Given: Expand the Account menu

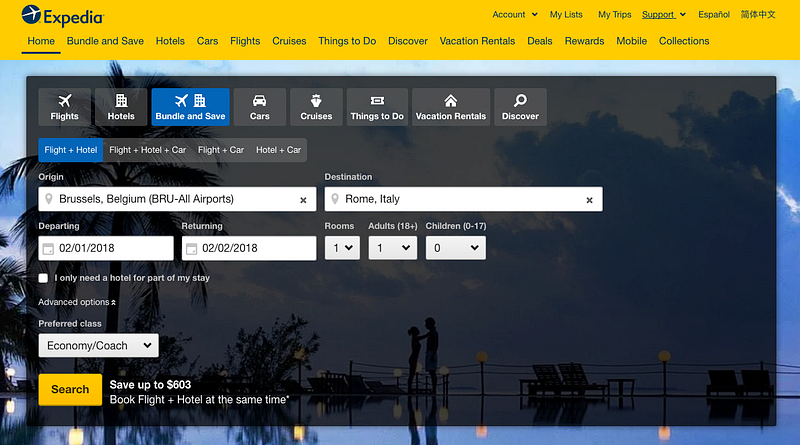Looking at the screenshot, I should pos(515,14).
